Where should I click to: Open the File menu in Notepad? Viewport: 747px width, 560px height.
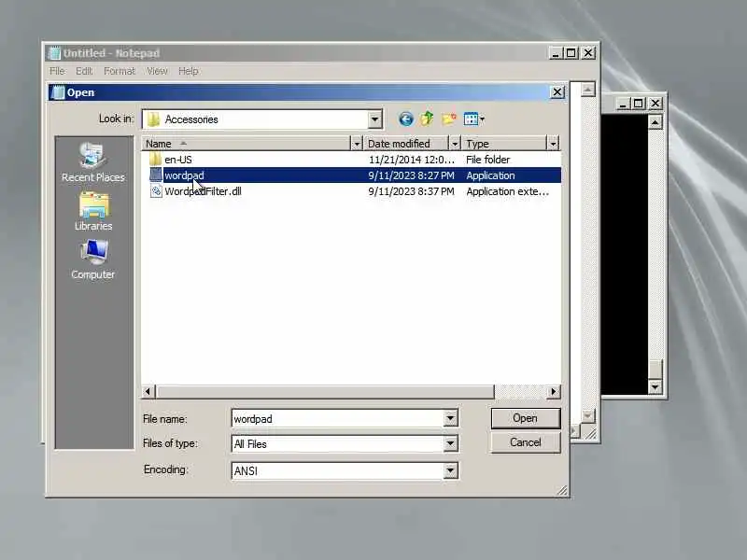pos(57,71)
